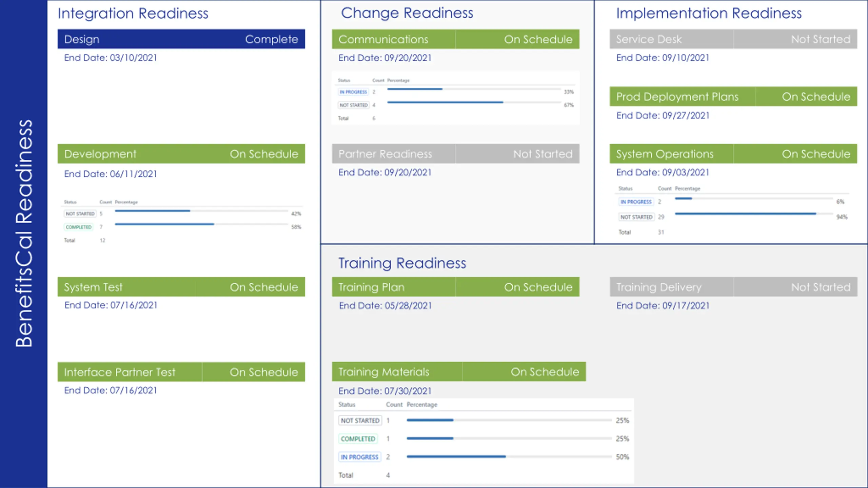Click the 67% progress bar in Communications
Viewport: 868px width, 488px height.
point(474,102)
